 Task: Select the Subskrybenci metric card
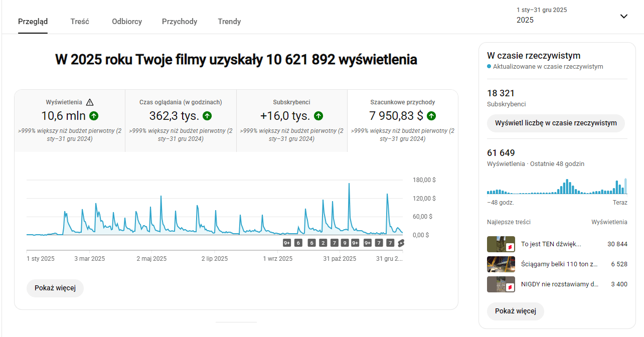tap(291, 121)
